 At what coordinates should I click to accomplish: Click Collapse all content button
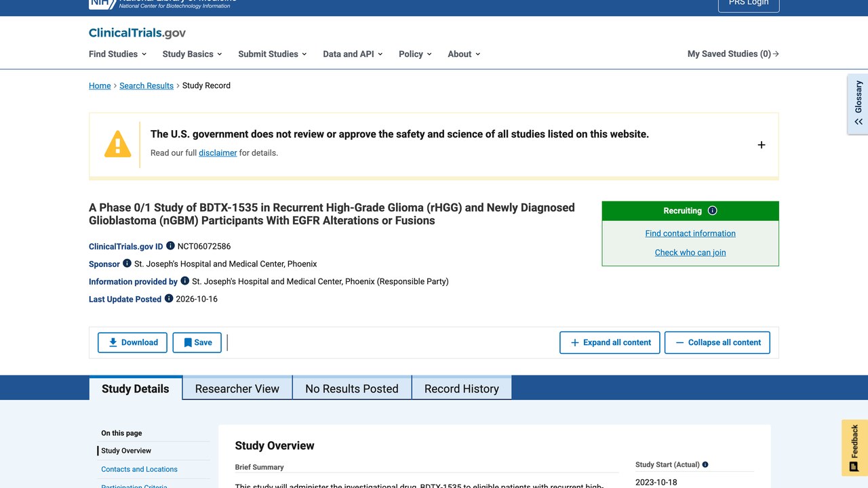point(717,342)
